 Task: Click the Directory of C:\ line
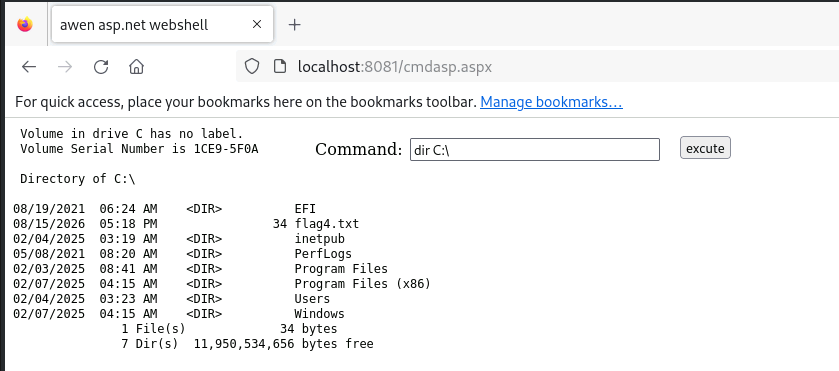coord(78,179)
